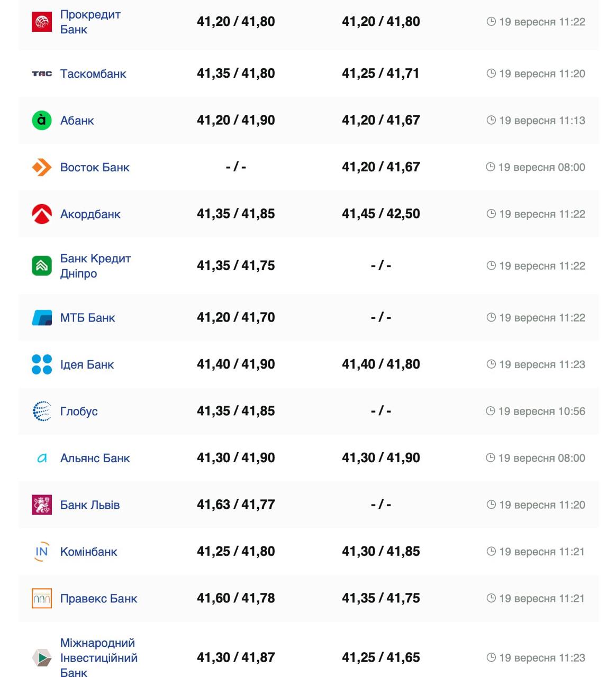Click the Глобус globe logo icon

click(x=42, y=411)
